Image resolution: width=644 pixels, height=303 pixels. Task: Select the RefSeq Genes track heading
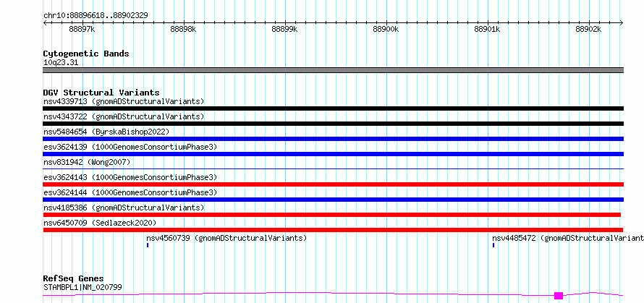click(74, 279)
